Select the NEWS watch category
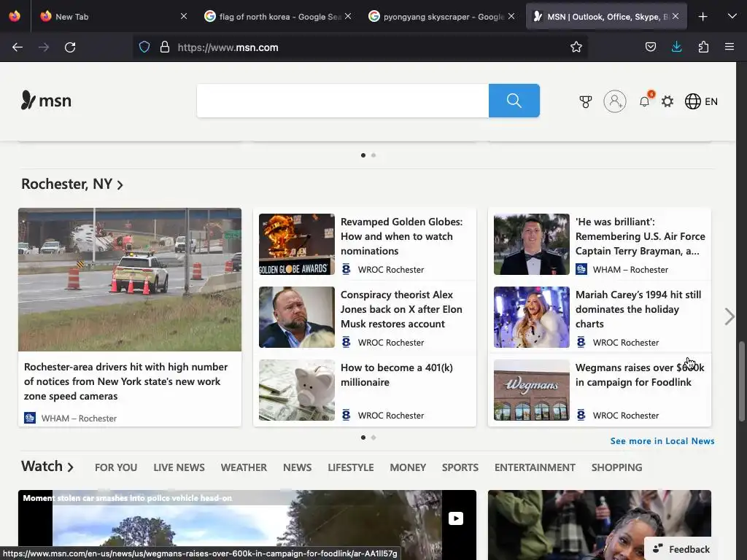Viewport: 747px width, 560px height. click(x=298, y=467)
